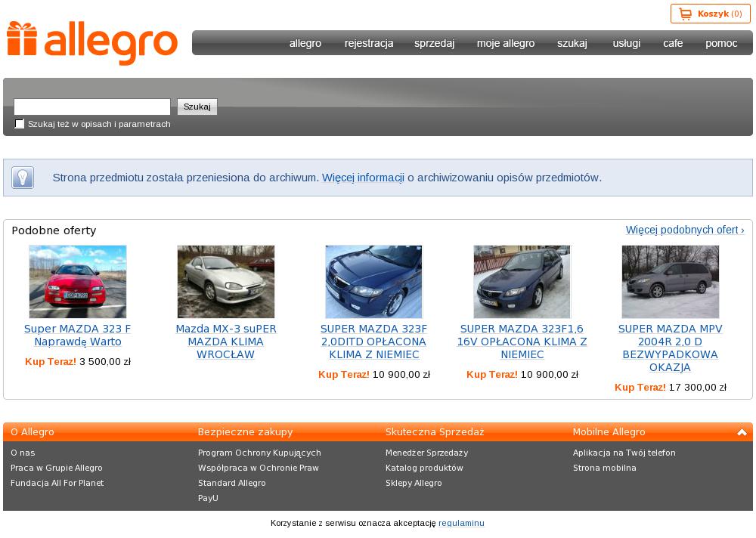This screenshot has height=538, width=756.
Task: Open 'Więcej podobnych ofert' link
Action: 685,230
